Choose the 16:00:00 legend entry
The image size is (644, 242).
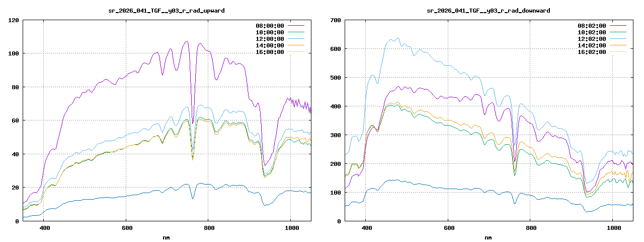click(x=270, y=52)
